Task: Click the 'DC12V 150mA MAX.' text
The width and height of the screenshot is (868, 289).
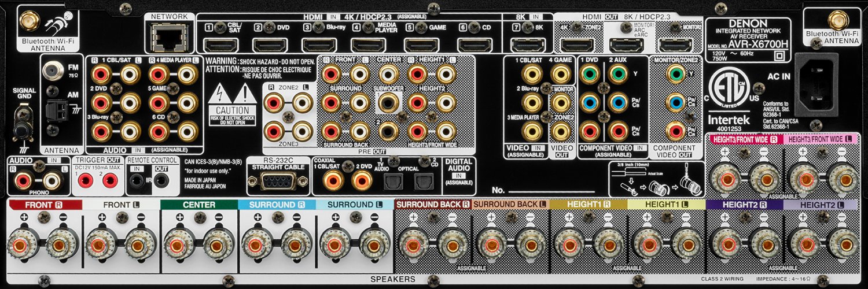Action: point(98,167)
